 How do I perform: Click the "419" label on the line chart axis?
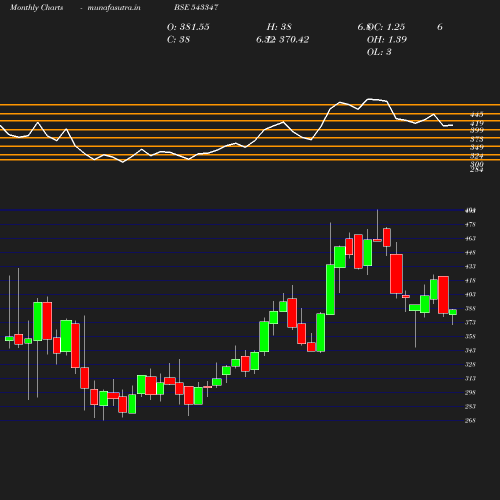[x=477, y=123]
